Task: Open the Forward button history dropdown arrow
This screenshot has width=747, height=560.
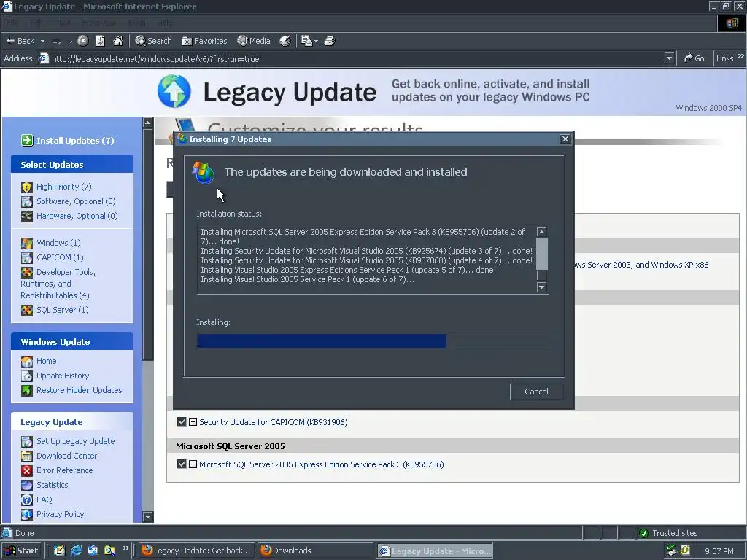Action: click(x=71, y=42)
